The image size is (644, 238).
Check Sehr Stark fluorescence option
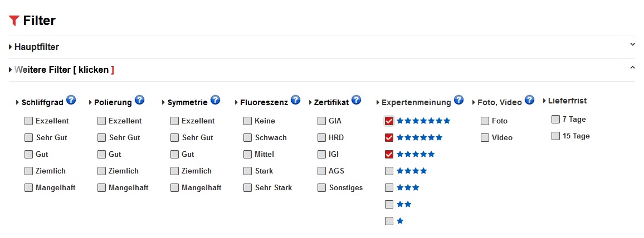point(248,187)
